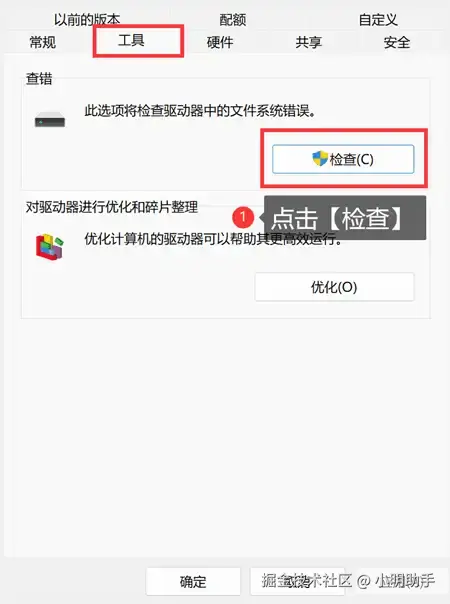This screenshot has width=450, height=604.
Task: Switch to the 以前的版本 tab
Action: coord(87,20)
